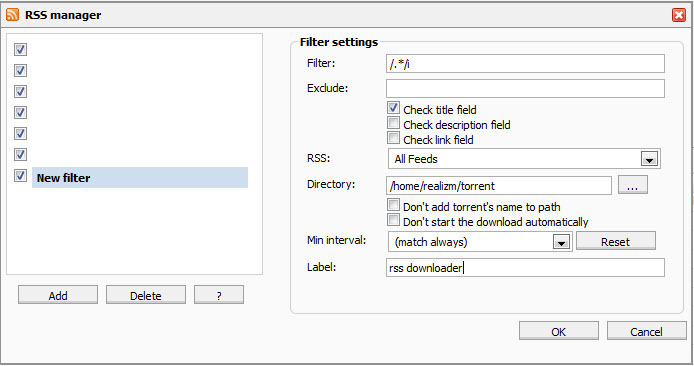Open the directory browse button (…)

pyautogui.click(x=632, y=185)
